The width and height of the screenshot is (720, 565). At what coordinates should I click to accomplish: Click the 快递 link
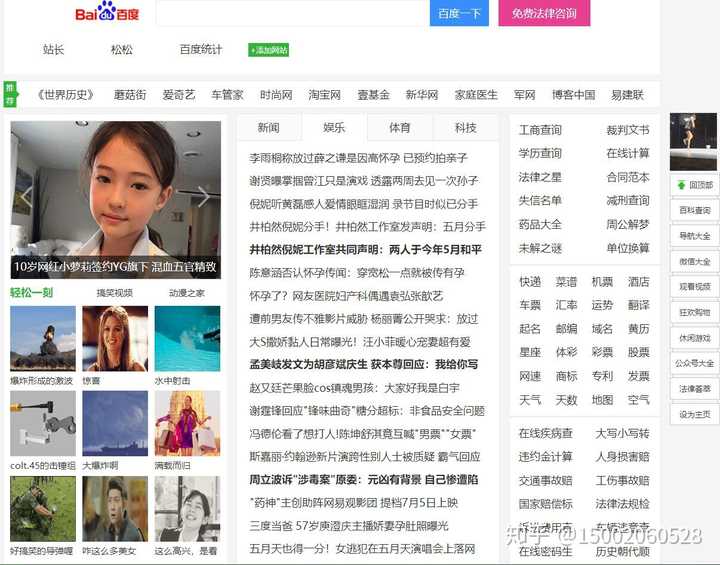click(530, 282)
